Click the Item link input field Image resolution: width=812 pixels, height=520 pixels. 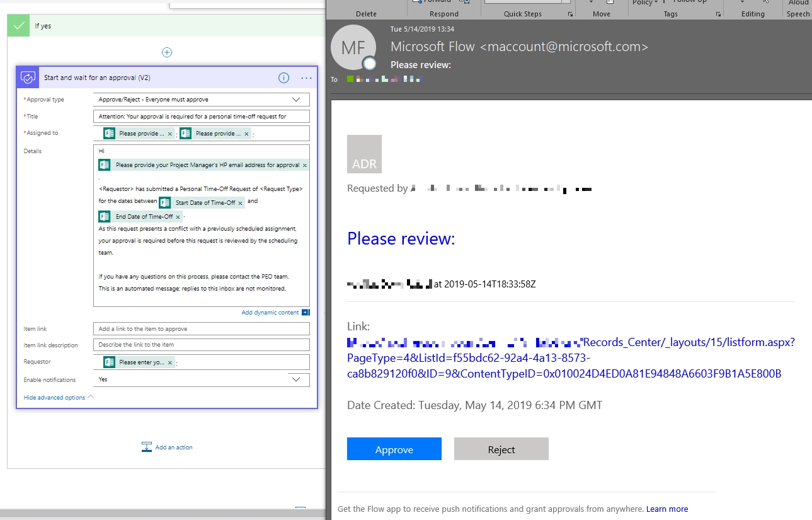202,328
